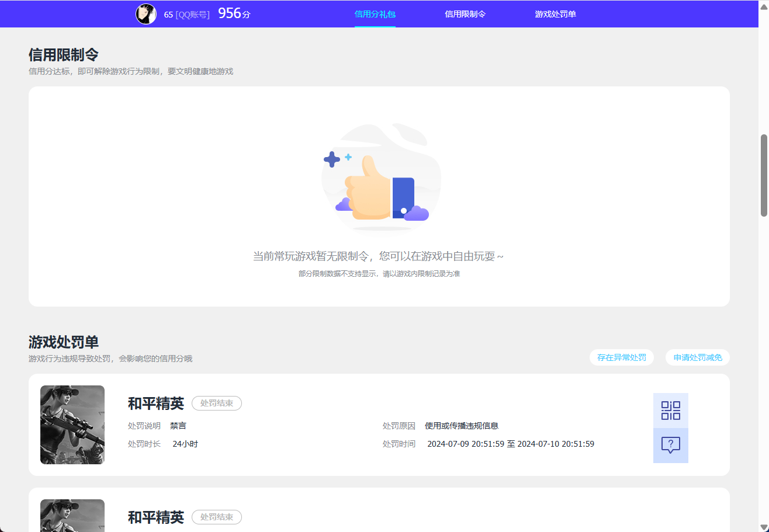Image resolution: width=769 pixels, height=532 pixels.
Task: Click the 信用限制令 section heading
Action: click(64, 55)
